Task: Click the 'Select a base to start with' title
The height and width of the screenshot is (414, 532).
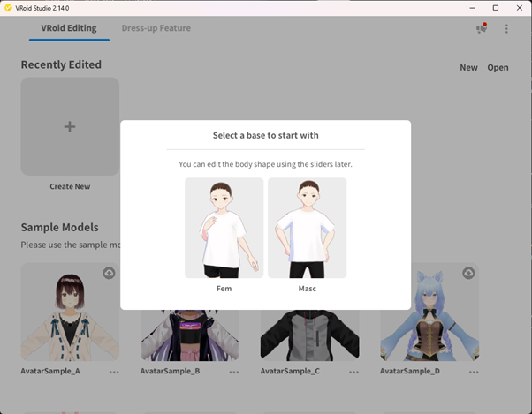Action: click(x=266, y=135)
